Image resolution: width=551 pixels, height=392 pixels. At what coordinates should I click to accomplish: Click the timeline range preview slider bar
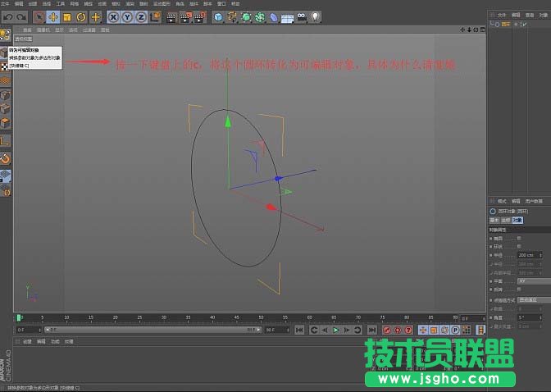tap(153, 330)
